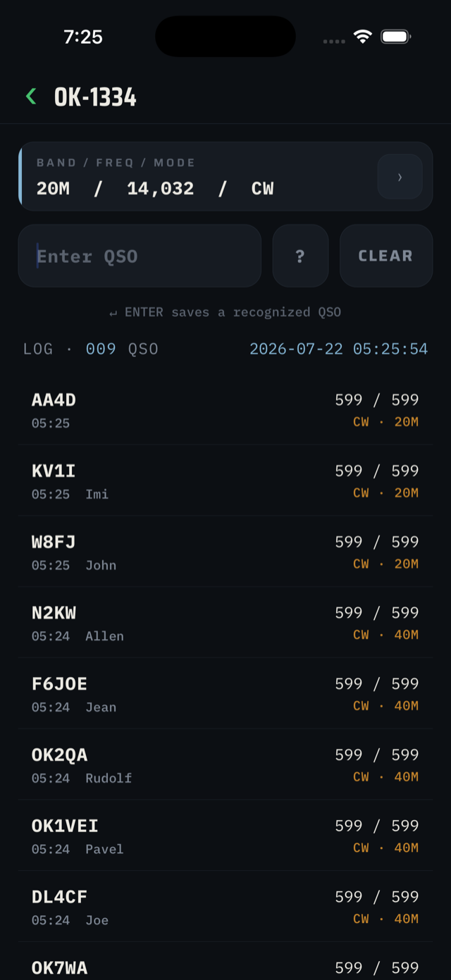Viewport: 451px width, 980px height.
Task: Focus the Enter QSO input field
Action: point(140,256)
